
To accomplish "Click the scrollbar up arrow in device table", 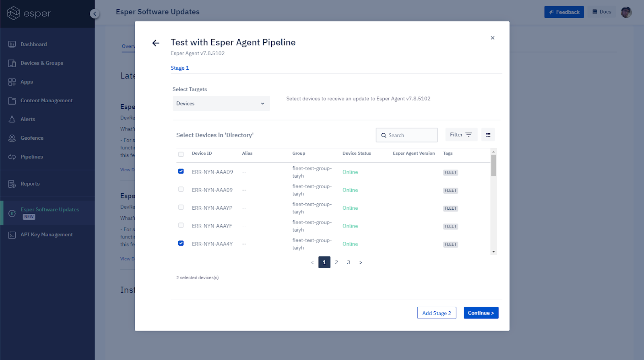I will point(493,151).
